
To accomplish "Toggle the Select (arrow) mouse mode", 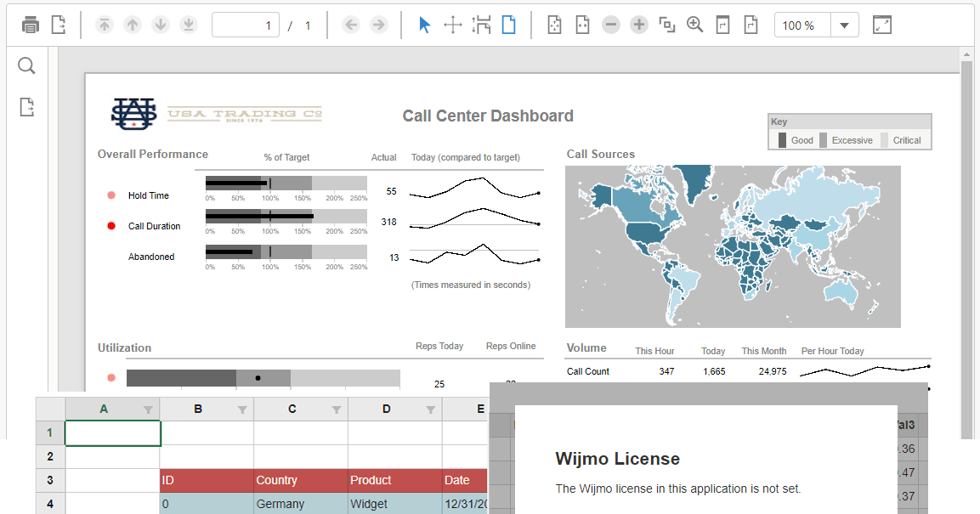I will click(425, 25).
